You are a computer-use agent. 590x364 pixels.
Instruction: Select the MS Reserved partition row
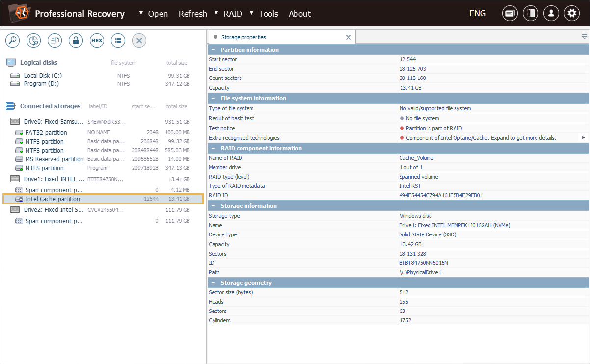coord(103,159)
